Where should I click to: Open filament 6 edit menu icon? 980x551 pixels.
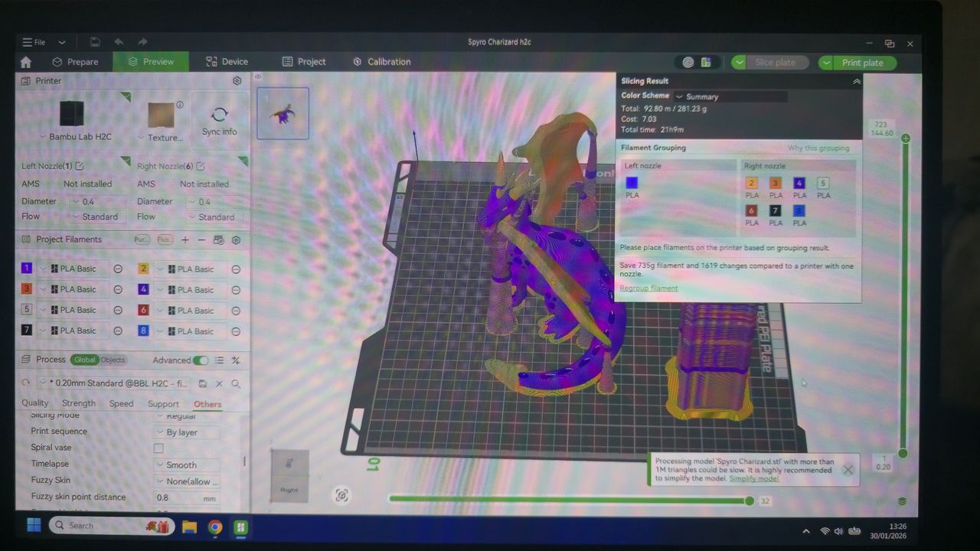(x=236, y=311)
